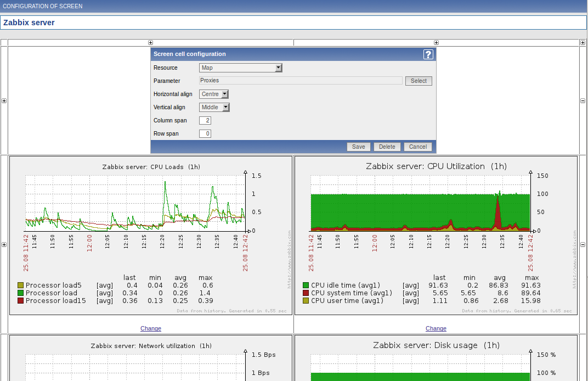The width and height of the screenshot is (588, 381).
Task: Click the CPU system time red legend swatch
Action: pyautogui.click(x=306, y=293)
